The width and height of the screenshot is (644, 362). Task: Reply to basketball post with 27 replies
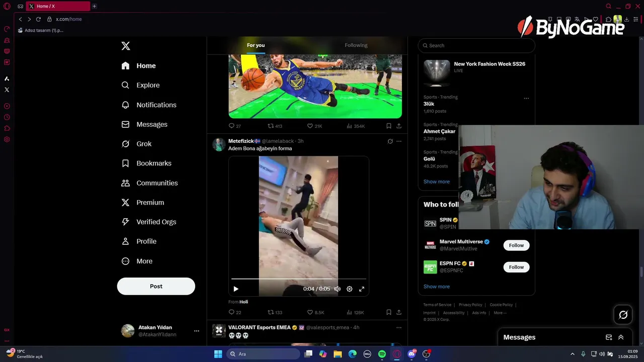[234, 126]
